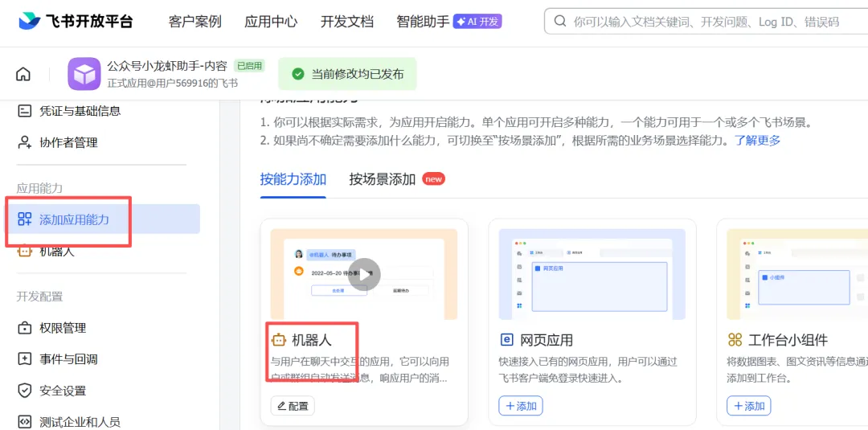The image size is (868, 430).
Task: Click the credentials and basic info icon
Action: pyautogui.click(x=24, y=111)
